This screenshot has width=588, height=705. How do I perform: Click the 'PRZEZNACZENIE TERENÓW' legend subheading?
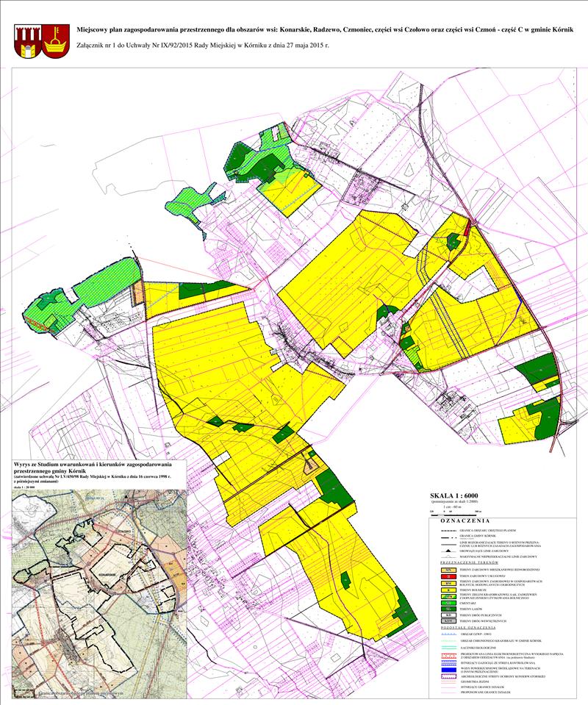[470, 562]
